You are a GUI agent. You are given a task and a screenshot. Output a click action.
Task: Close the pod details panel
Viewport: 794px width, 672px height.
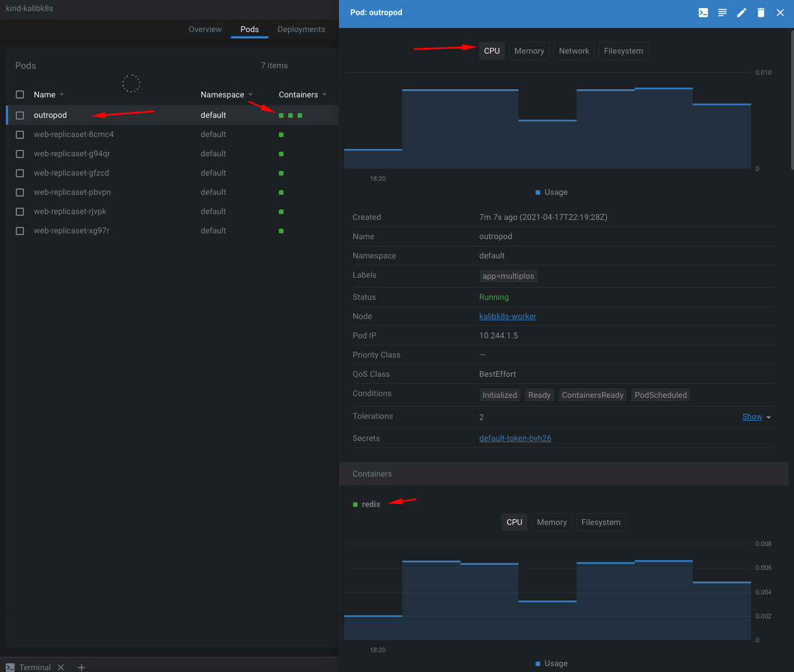pyautogui.click(x=780, y=13)
